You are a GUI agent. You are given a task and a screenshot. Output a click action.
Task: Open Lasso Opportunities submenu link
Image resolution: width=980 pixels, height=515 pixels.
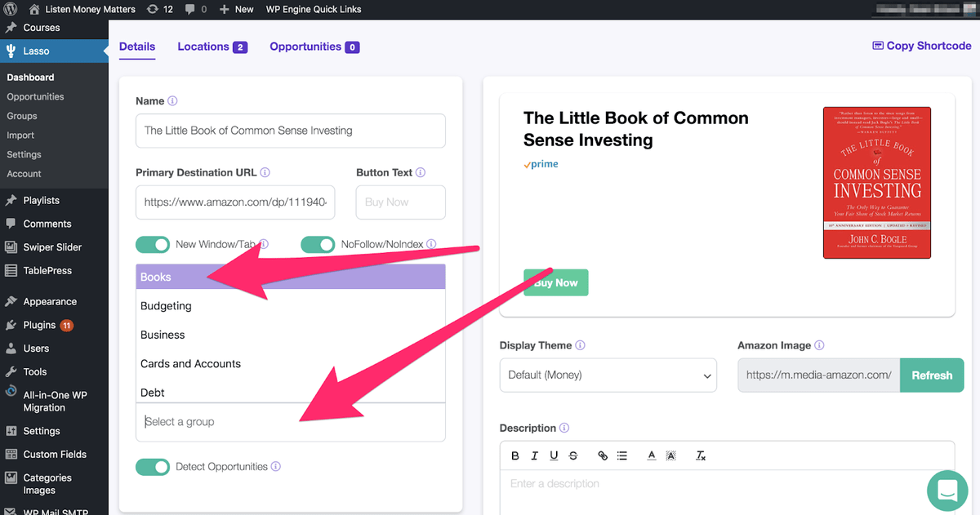35,96
